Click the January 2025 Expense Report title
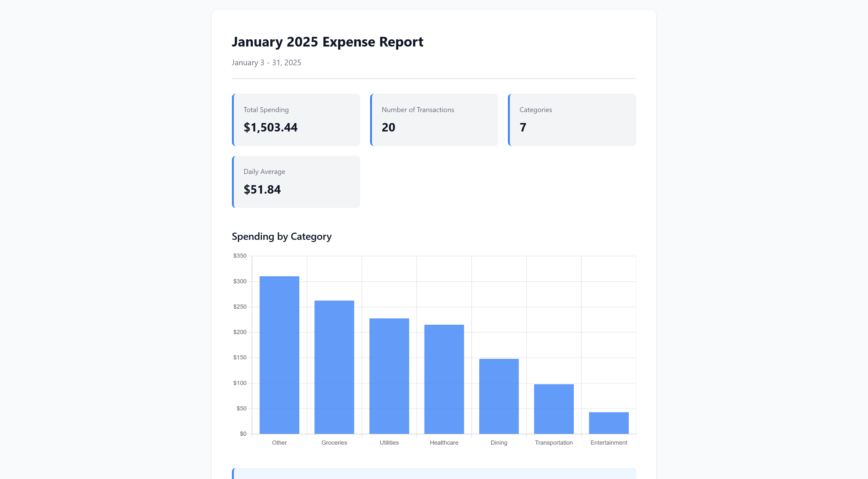This screenshot has width=868, height=479. pos(328,42)
